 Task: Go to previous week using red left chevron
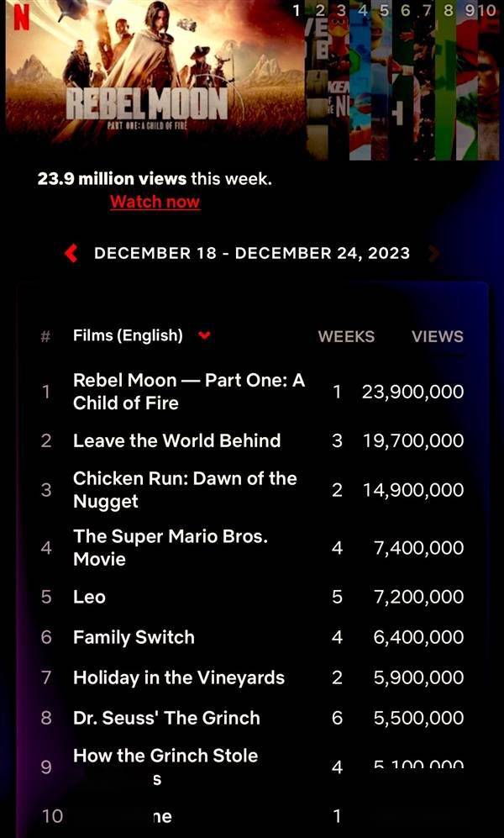click(x=71, y=253)
